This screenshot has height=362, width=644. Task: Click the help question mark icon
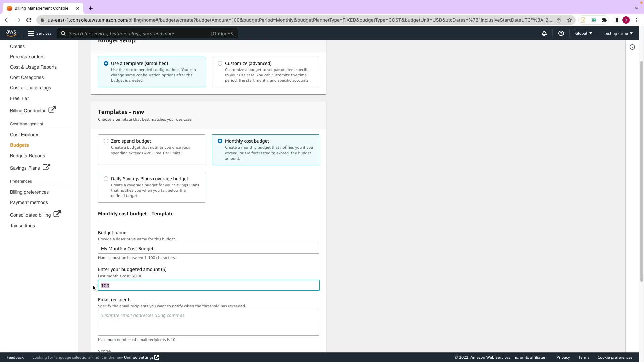(x=561, y=33)
